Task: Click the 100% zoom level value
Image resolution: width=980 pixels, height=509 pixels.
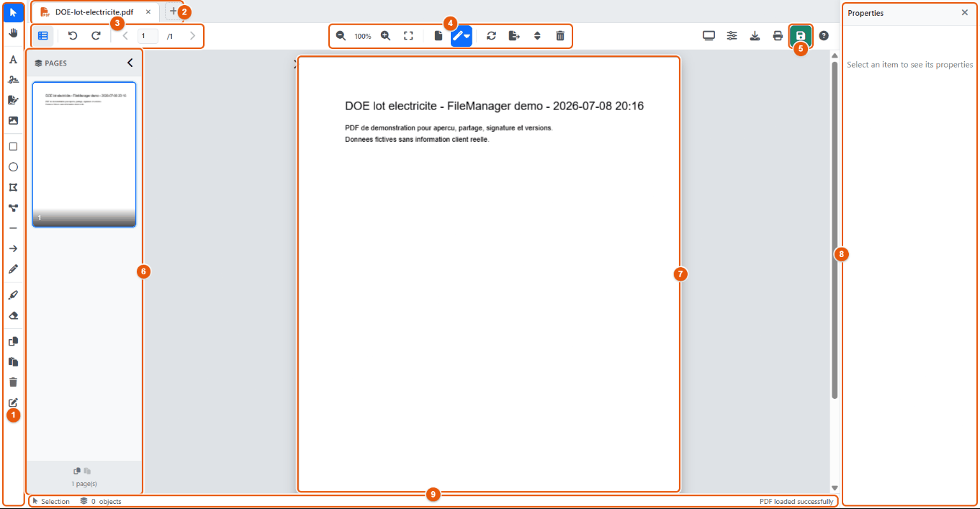Action: (363, 36)
